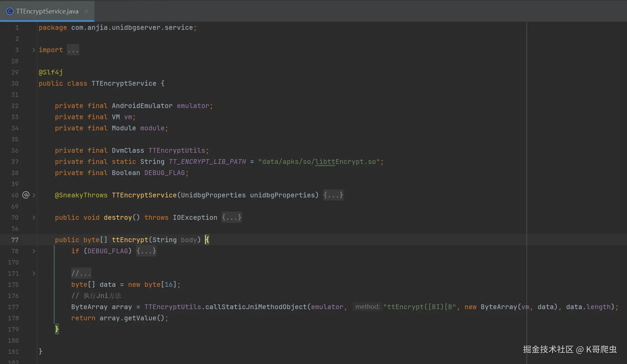This screenshot has width=627, height=364.
Task: Click the '// 执行Jni方法' comment
Action: [x=96, y=296]
